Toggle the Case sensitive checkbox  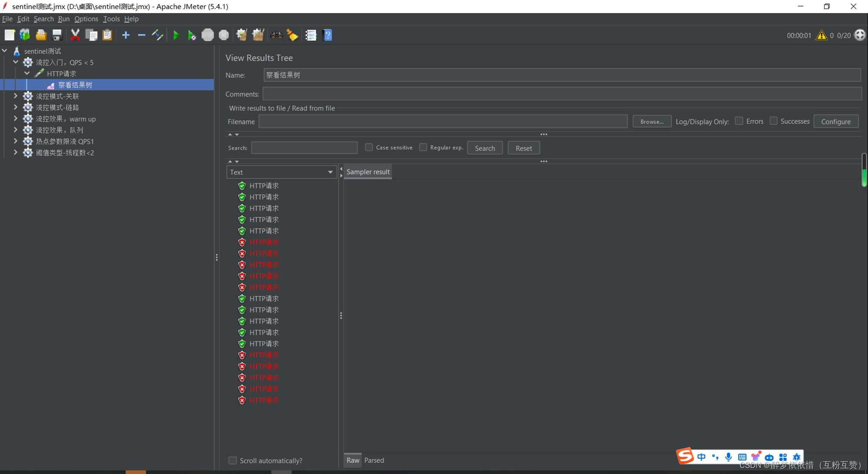tap(369, 147)
